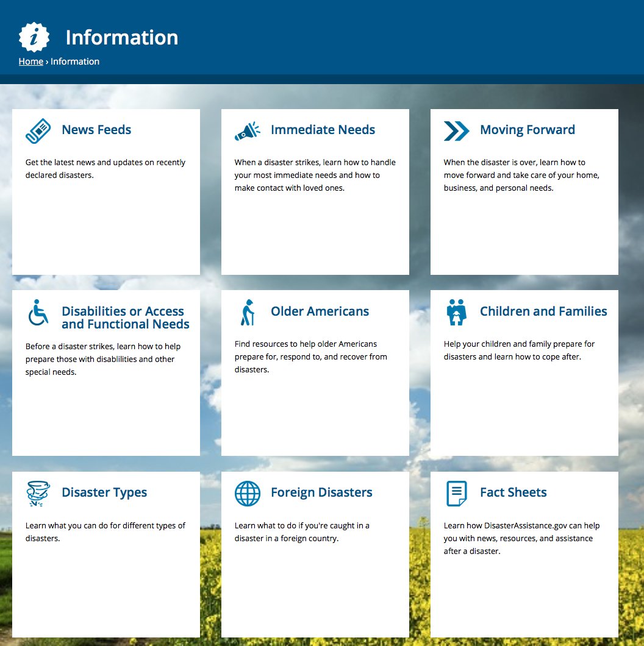Click the Children and Families icon
644x646 pixels.
456,312
